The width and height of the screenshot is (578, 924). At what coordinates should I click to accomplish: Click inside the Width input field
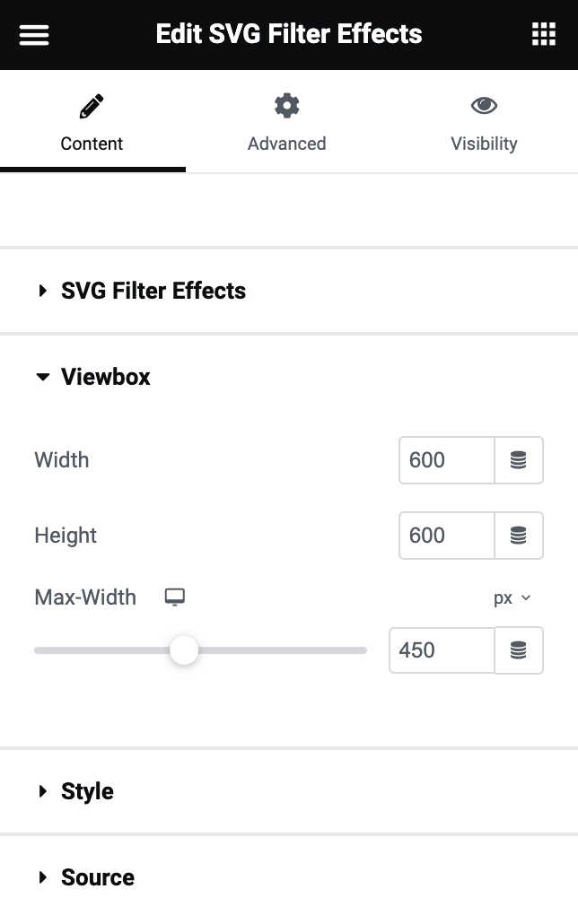pos(446,460)
